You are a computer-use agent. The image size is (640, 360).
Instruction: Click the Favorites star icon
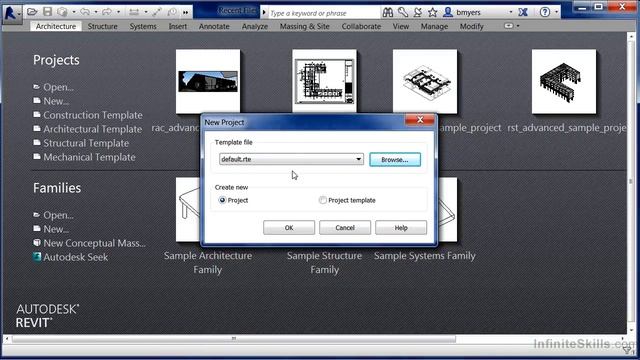[x=433, y=13]
